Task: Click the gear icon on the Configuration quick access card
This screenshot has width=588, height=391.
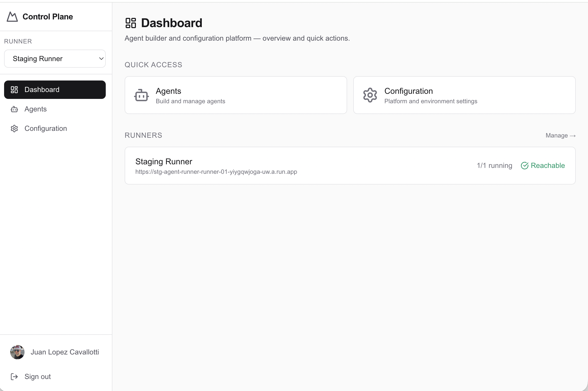Action: point(370,95)
